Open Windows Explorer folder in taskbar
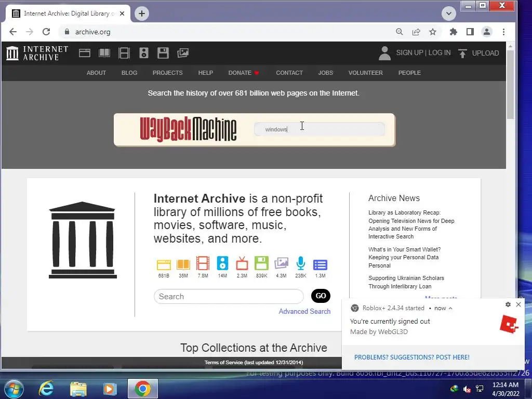 coord(78,389)
